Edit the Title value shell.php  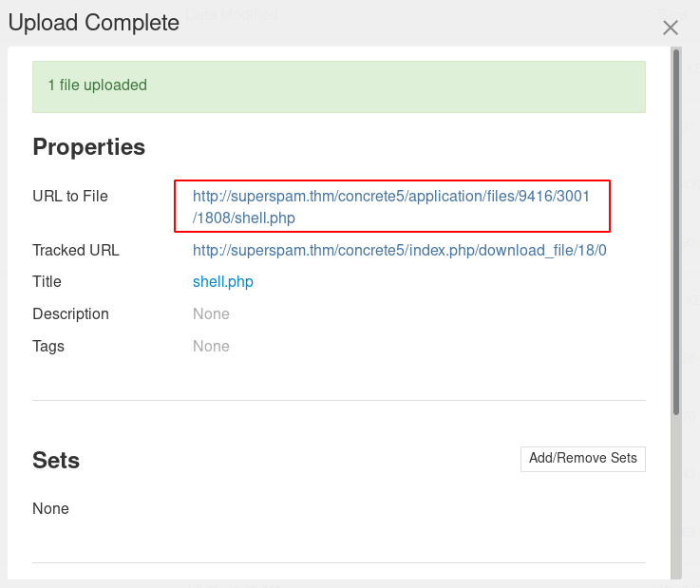222,282
